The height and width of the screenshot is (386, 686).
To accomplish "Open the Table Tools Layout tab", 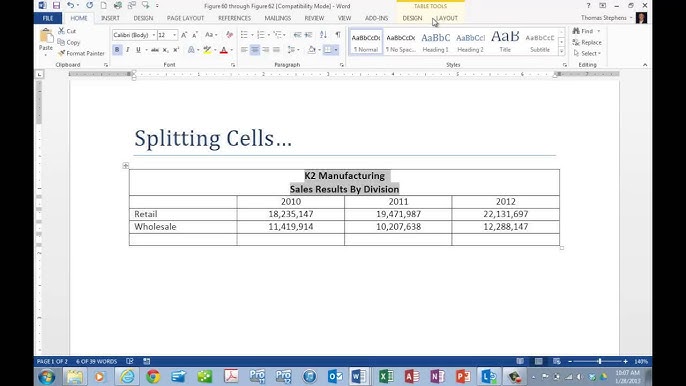I will coord(447,18).
